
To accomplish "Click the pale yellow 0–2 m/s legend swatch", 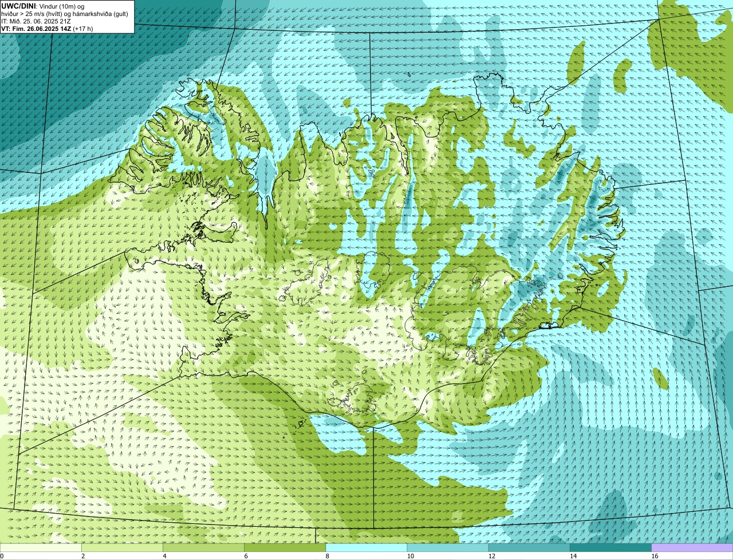I will click(41, 547).
